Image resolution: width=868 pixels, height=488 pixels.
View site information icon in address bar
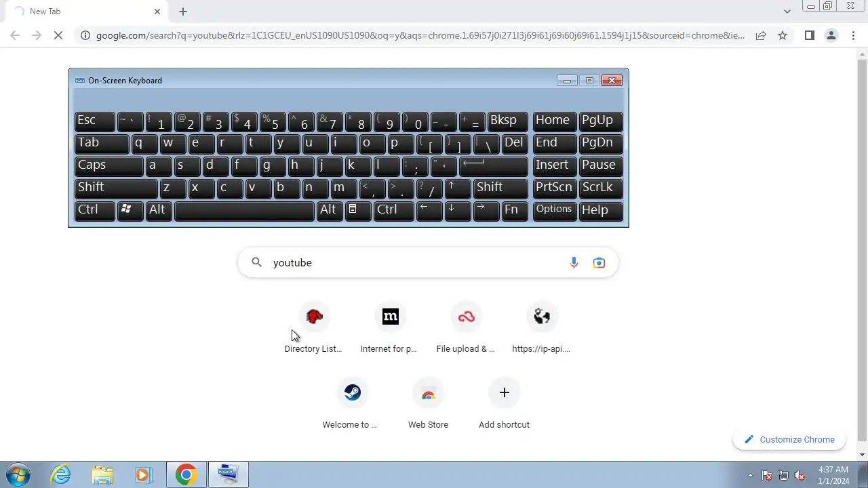click(x=85, y=35)
